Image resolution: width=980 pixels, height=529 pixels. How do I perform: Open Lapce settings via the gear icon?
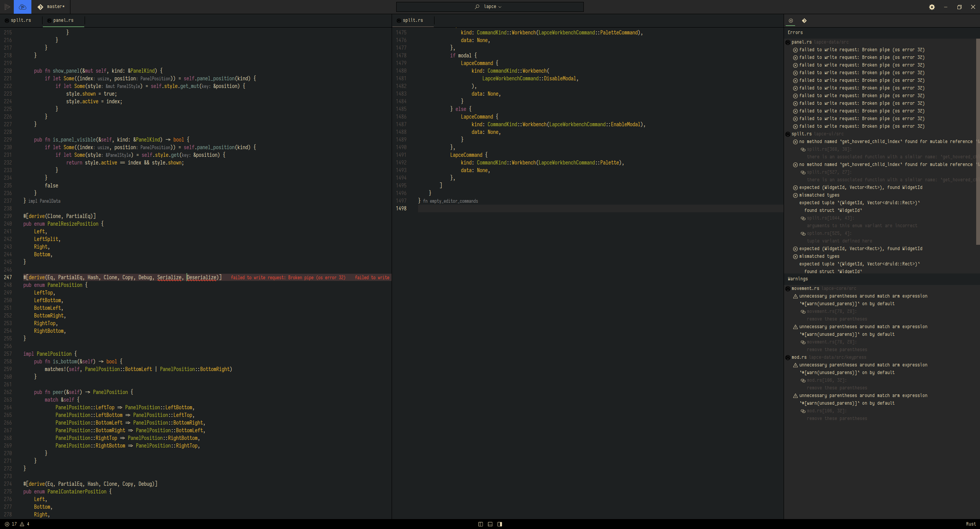tap(932, 7)
